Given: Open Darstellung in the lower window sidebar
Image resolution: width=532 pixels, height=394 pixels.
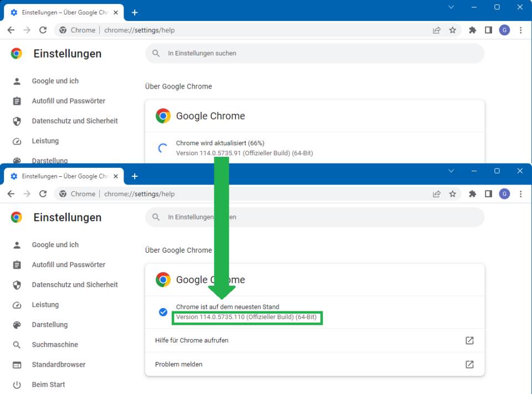Looking at the screenshot, I should (49, 325).
